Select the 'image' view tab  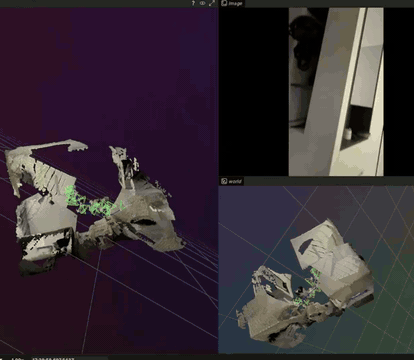[232, 3]
